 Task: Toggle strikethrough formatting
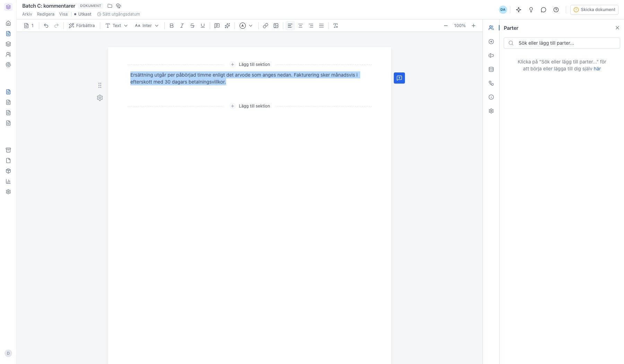coord(192,26)
